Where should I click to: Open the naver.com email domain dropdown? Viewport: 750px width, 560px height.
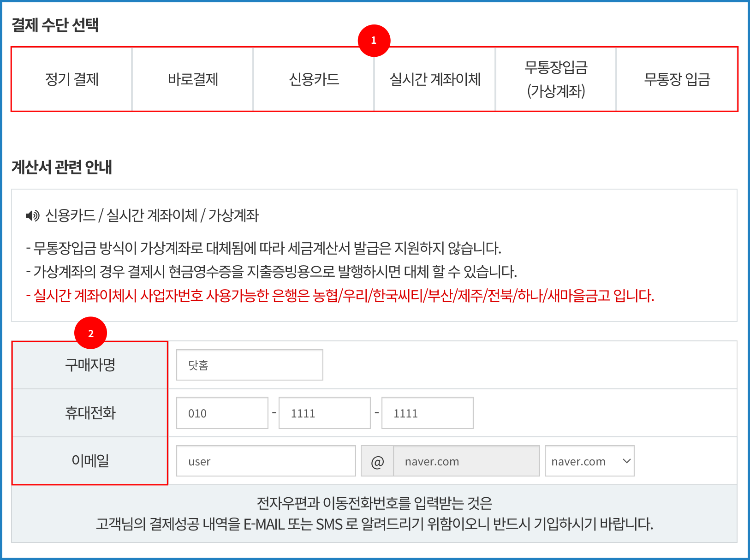coord(589,461)
